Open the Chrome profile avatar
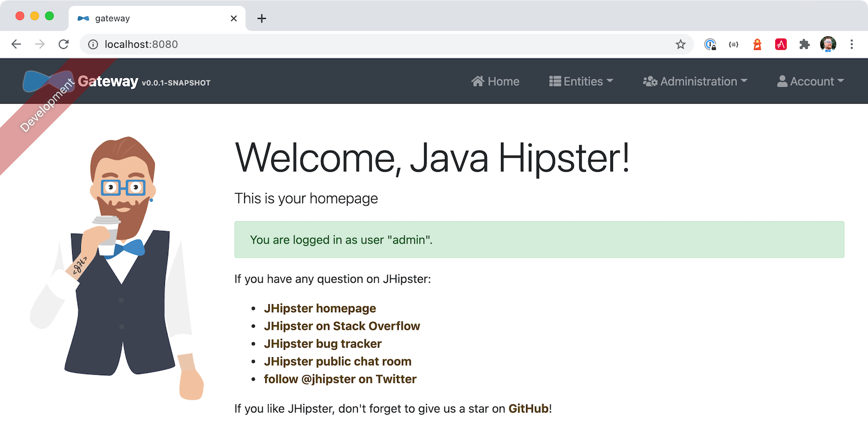 (828, 44)
